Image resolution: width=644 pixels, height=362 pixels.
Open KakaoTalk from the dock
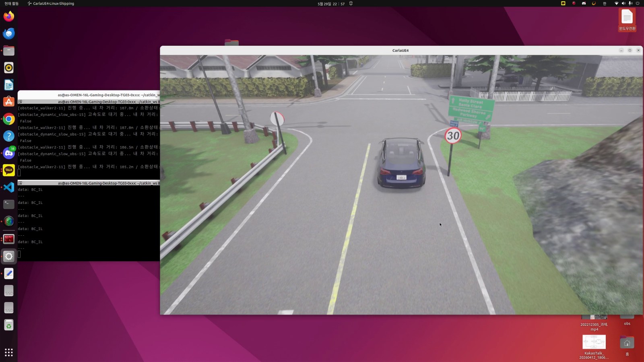pos(9,170)
